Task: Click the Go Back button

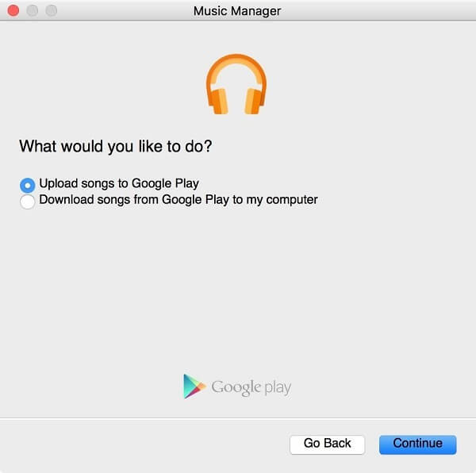Action: point(327,444)
